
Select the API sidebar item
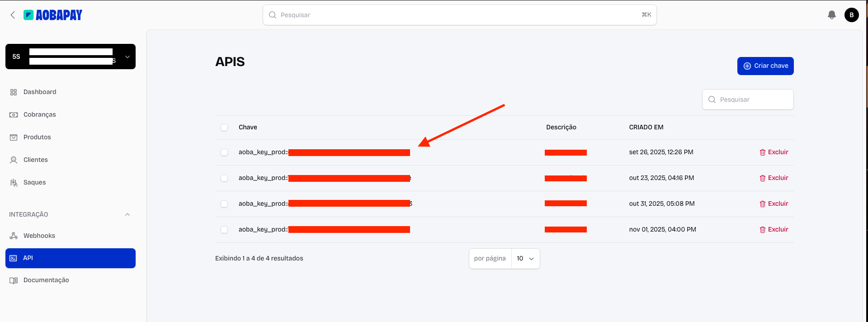click(x=71, y=258)
